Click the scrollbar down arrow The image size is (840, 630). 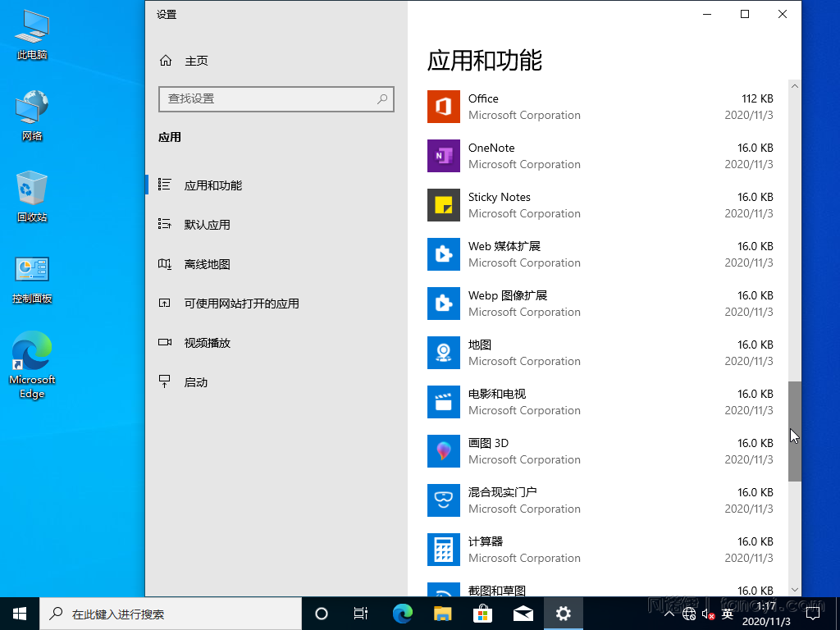(794, 590)
